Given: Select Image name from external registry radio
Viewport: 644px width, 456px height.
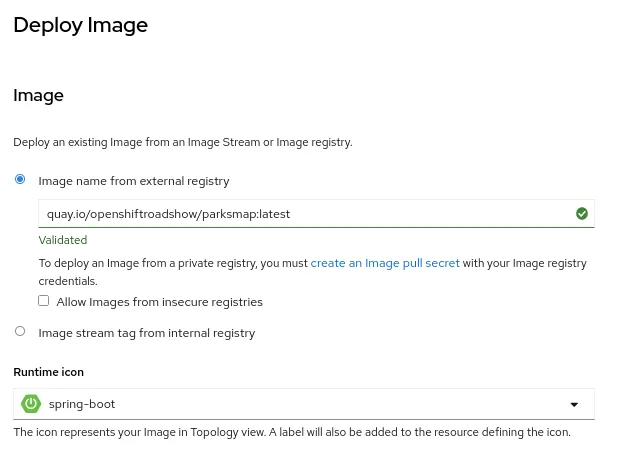Looking at the screenshot, I should point(20,180).
